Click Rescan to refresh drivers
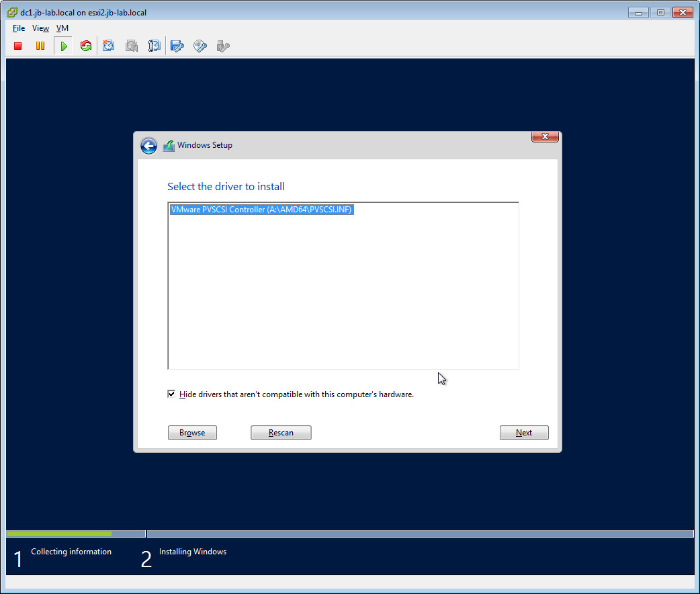Image resolution: width=700 pixels, height=594 pixels. tap(281, 433)
